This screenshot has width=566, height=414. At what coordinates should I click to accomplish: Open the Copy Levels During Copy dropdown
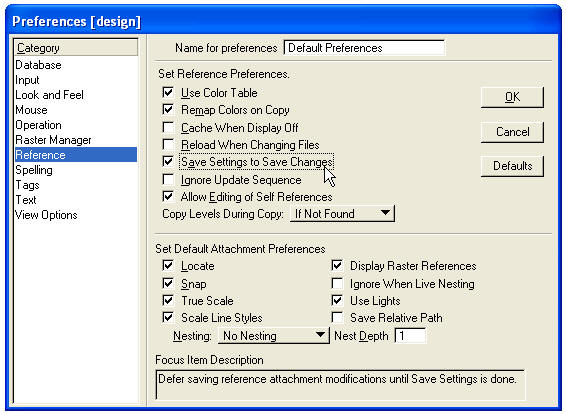pyautogui.click(x=342, y=214)
